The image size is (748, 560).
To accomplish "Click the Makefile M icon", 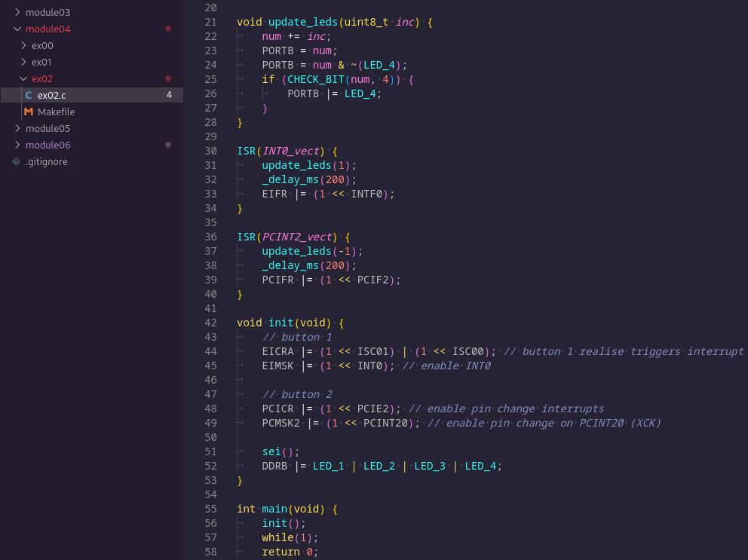I will click(x=29, y=112).
